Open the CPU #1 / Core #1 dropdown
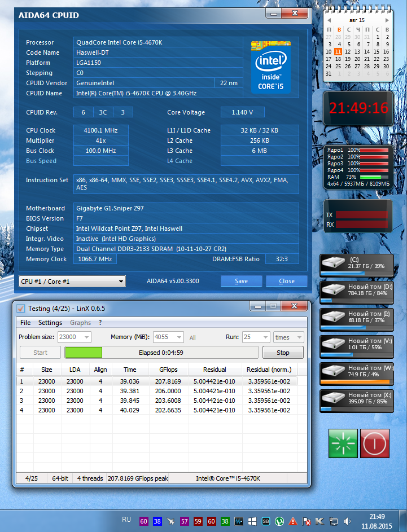 click(72, 282)
